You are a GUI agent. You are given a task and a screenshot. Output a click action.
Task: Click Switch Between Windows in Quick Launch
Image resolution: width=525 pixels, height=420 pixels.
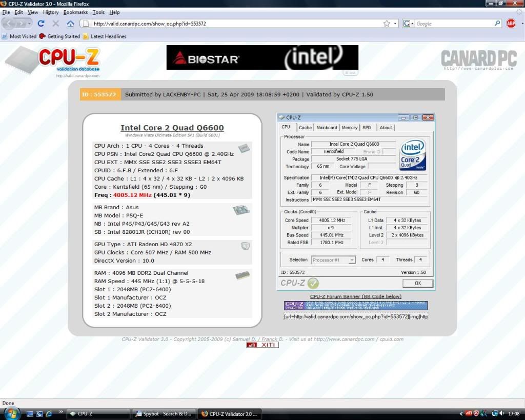(39, 414)
